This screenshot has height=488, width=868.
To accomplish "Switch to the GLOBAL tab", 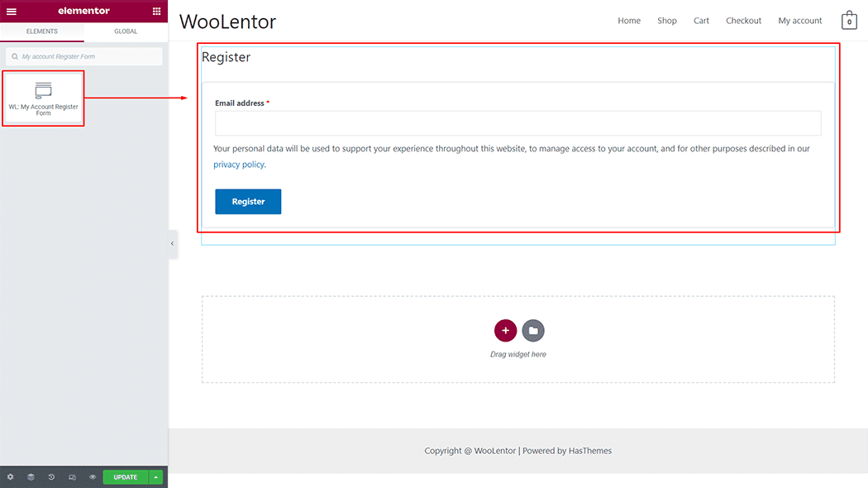I will [125, 31].
